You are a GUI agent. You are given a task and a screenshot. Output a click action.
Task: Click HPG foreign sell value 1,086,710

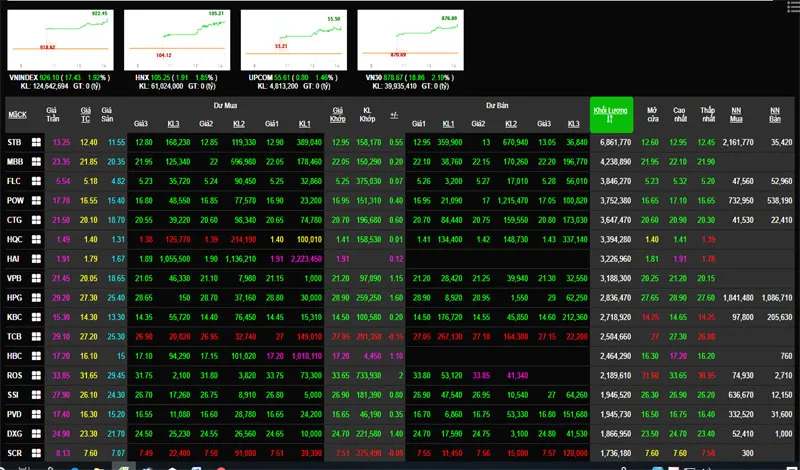[x=777, y=298]
